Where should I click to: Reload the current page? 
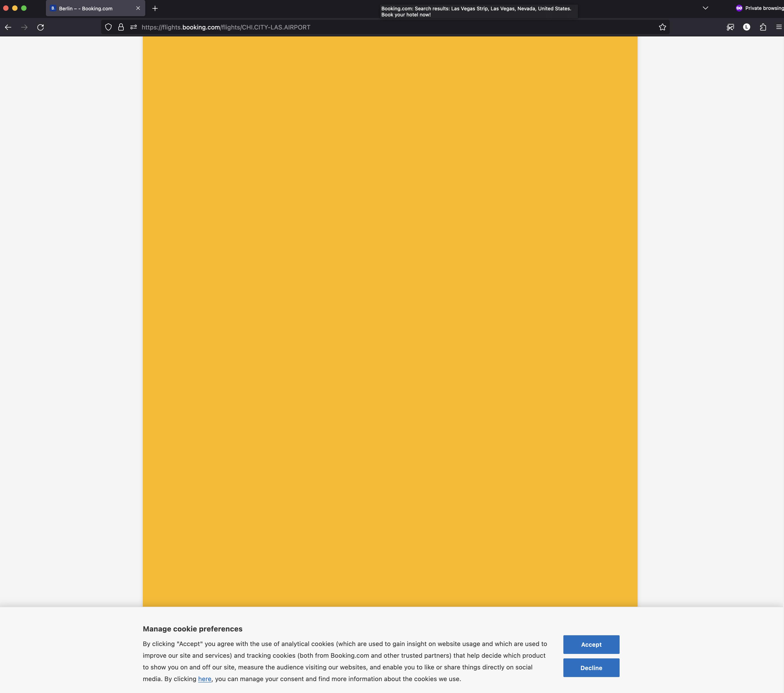[40, 27]
